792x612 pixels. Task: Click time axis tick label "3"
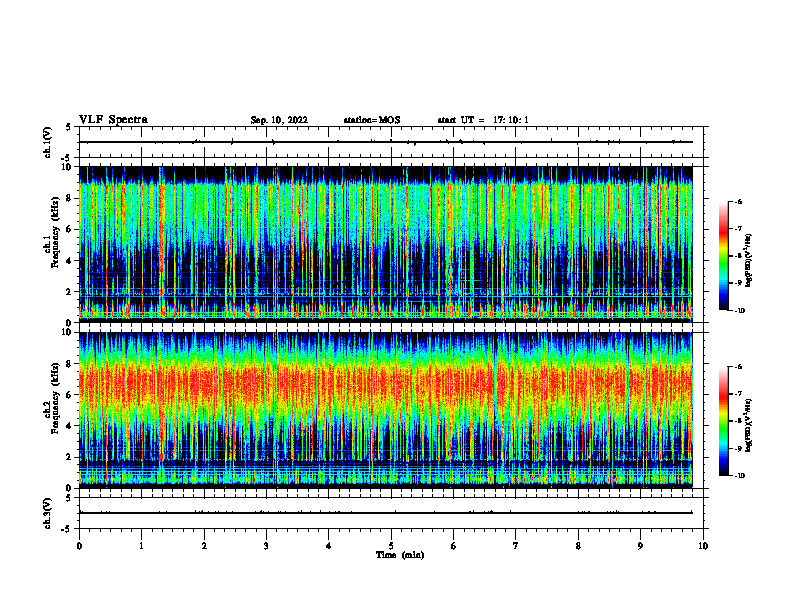[267, 546]
